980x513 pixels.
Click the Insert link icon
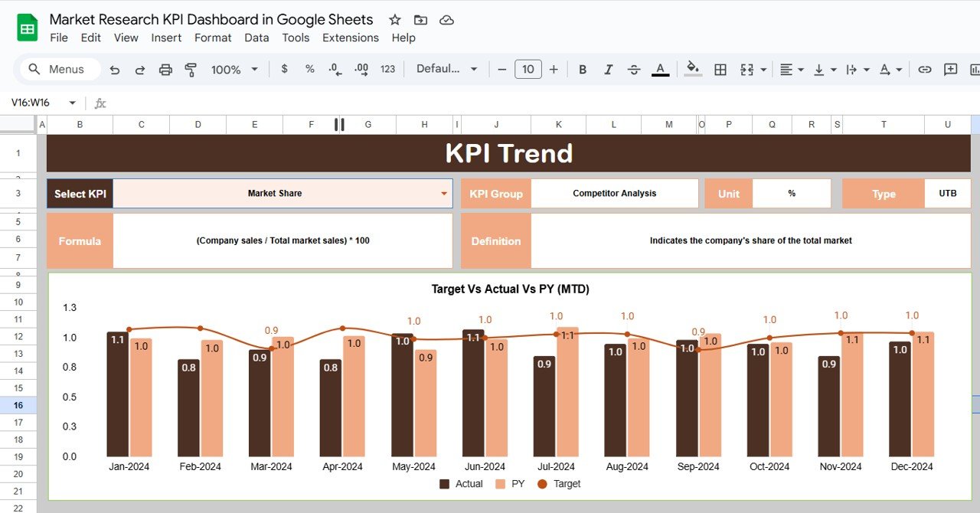coord(925,70)
